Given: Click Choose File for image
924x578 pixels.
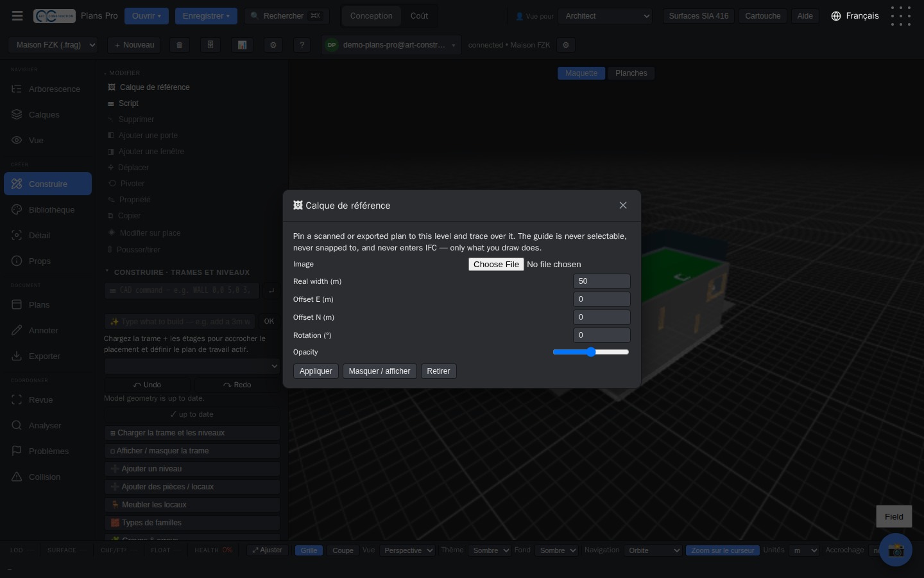Looking at the screenshot, I should 496,265.
